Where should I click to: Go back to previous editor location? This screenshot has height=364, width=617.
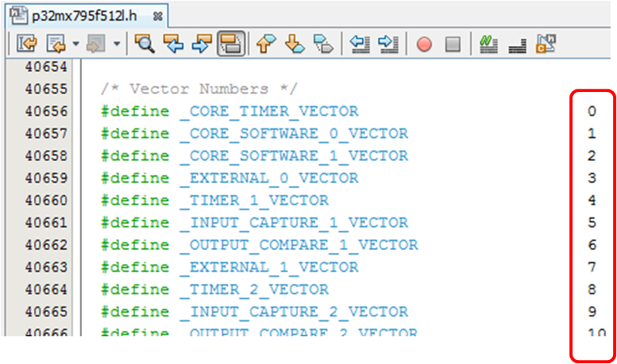tap(56, 44)
